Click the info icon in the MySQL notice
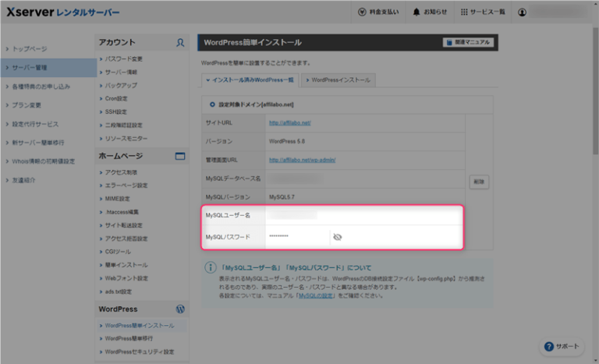Screen dimensions: 599x364 coord(210,267)
